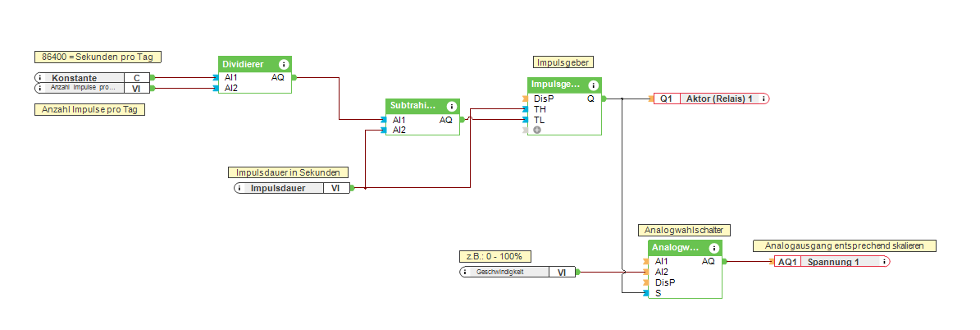Select the Konstante input reference

click(x=93, y=78)
